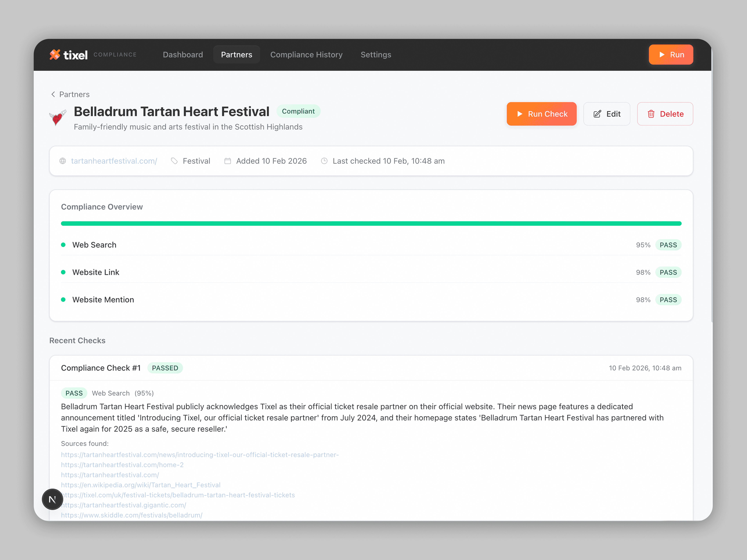Click the green compliance progress bar
This screenshot has width=747, height=560.
pos(371,223)
